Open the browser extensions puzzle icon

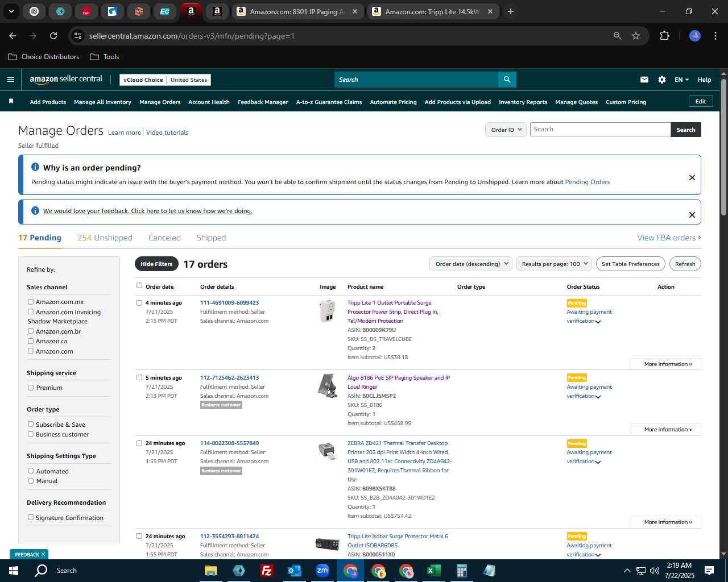(x=664, y=36)
